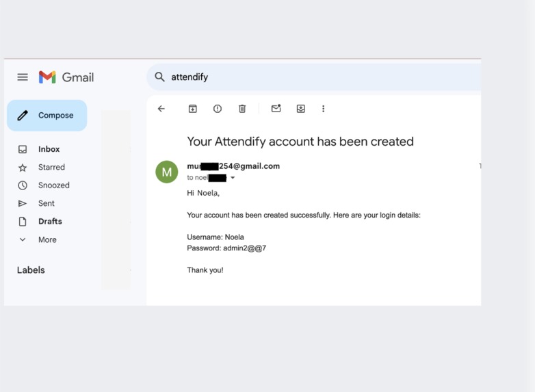Click the Snoozed clock icon
This screenshot has width=535, height=392.
23,185
